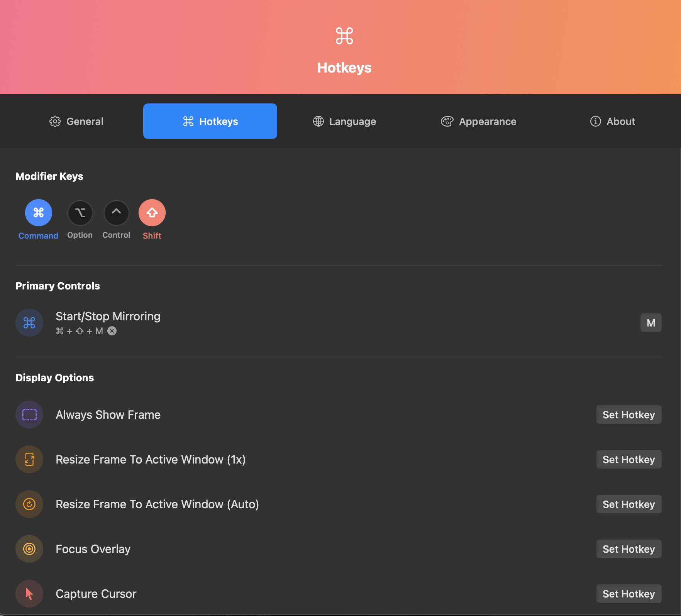This screenshot has height=616, width=681.
Task: Click the Resize Frame To Active Window (Auto) label
Action: [157, 504]
